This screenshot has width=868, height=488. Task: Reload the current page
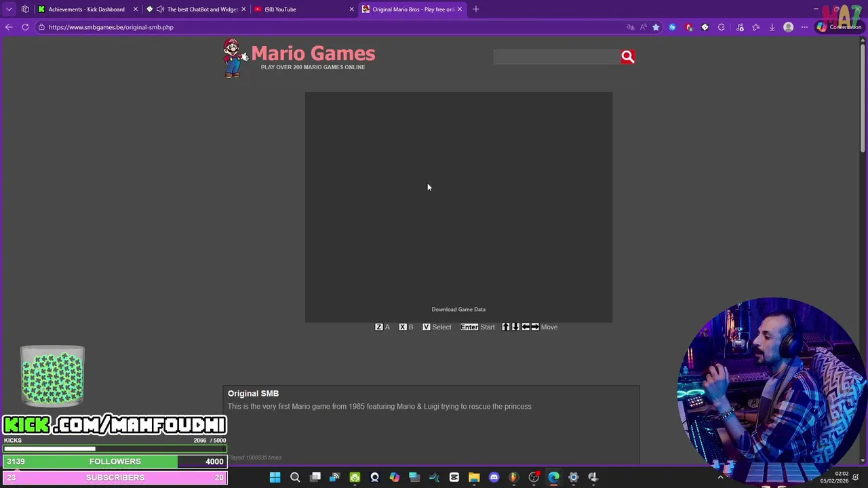(25, 27)
